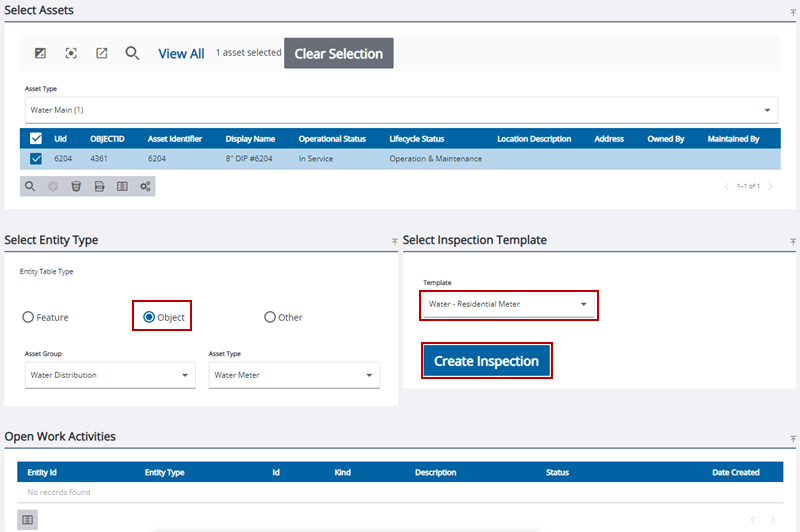
Task: Click the gears settings icon under the asset grid
Action: 145,186
